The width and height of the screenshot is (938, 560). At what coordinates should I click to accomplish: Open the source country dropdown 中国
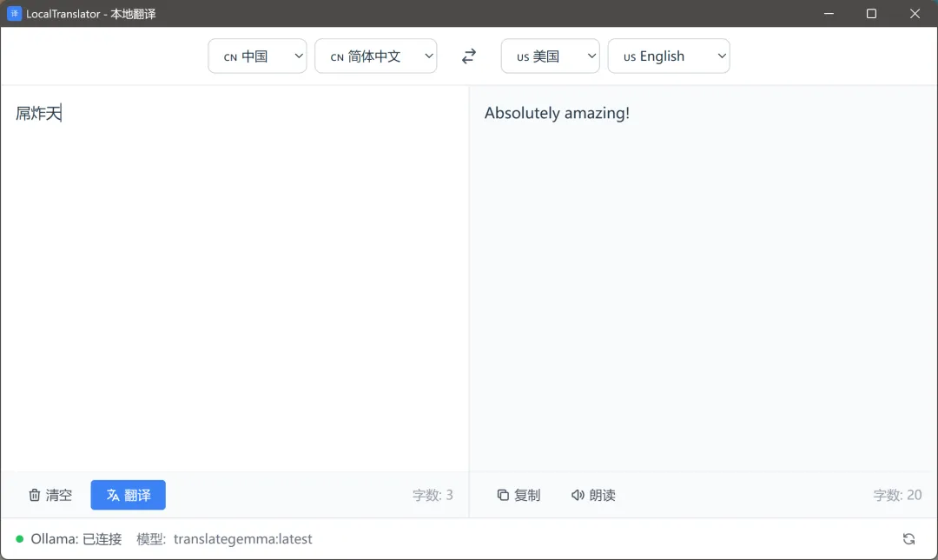point(257,56)
